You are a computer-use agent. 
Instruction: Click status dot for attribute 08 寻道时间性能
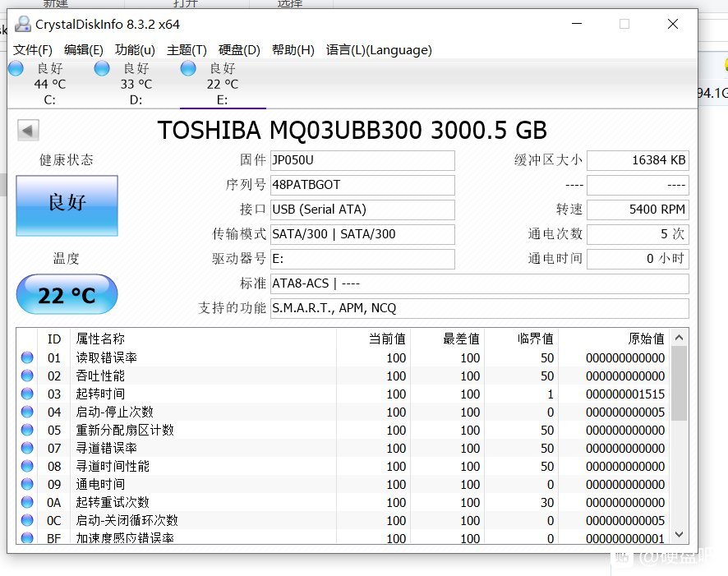[27, 466]
